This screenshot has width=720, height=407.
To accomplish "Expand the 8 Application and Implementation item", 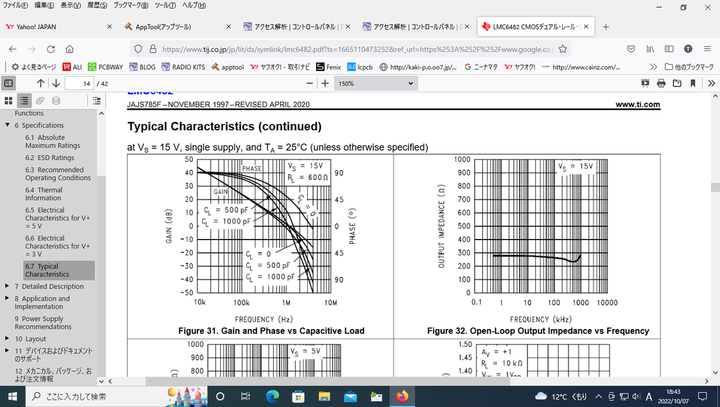I will (x=7, y=298).
